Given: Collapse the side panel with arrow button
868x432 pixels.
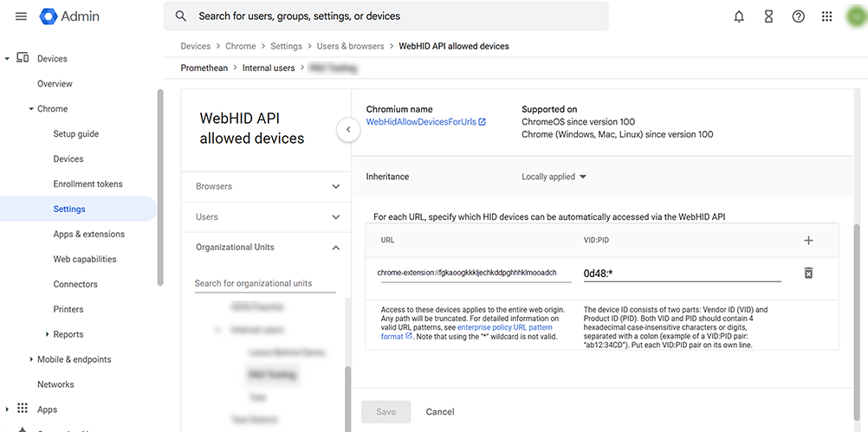Looking at the screenshot, I should (348, 130).
